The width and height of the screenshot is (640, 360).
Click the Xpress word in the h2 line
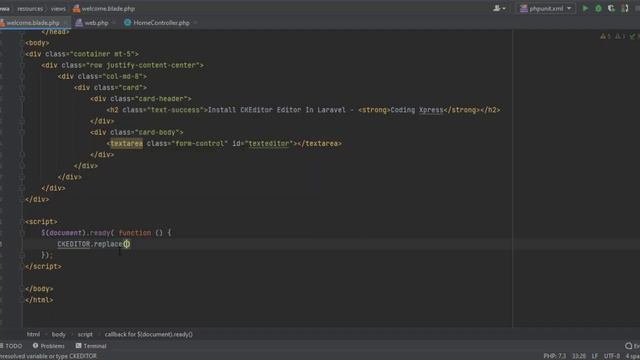[x=431, y=110]
